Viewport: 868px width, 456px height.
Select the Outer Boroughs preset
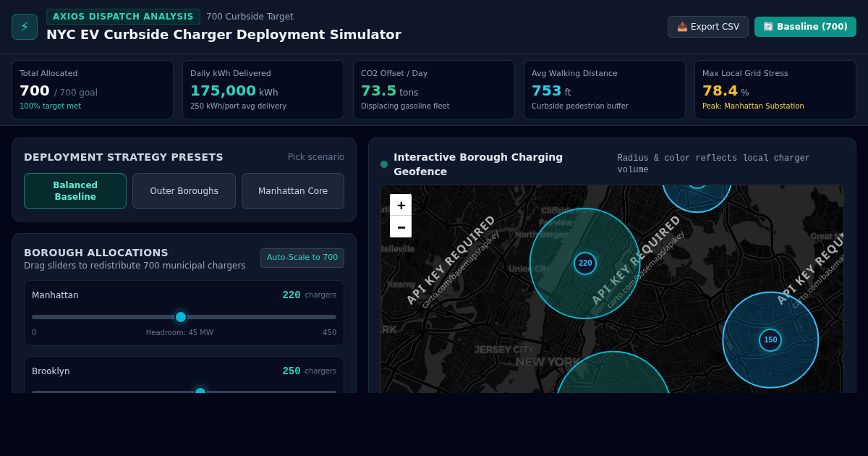point(184,191)
